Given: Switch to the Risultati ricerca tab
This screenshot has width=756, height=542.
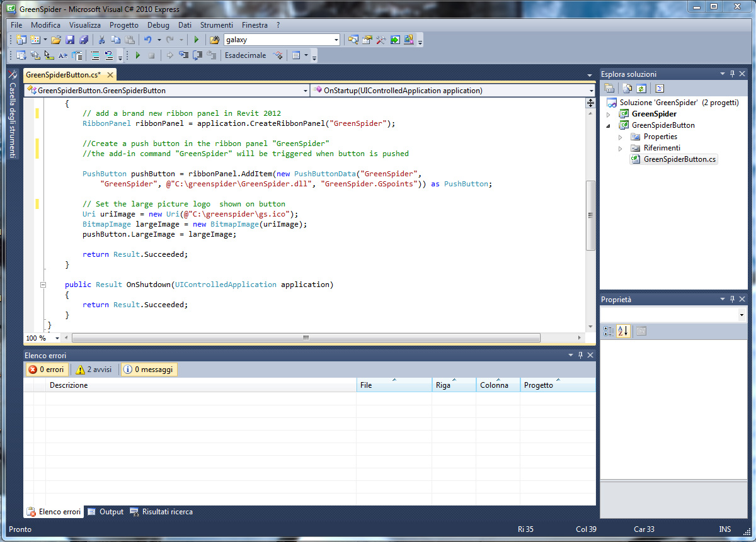Looking at the screenshot, I should [x=161, y=512].
